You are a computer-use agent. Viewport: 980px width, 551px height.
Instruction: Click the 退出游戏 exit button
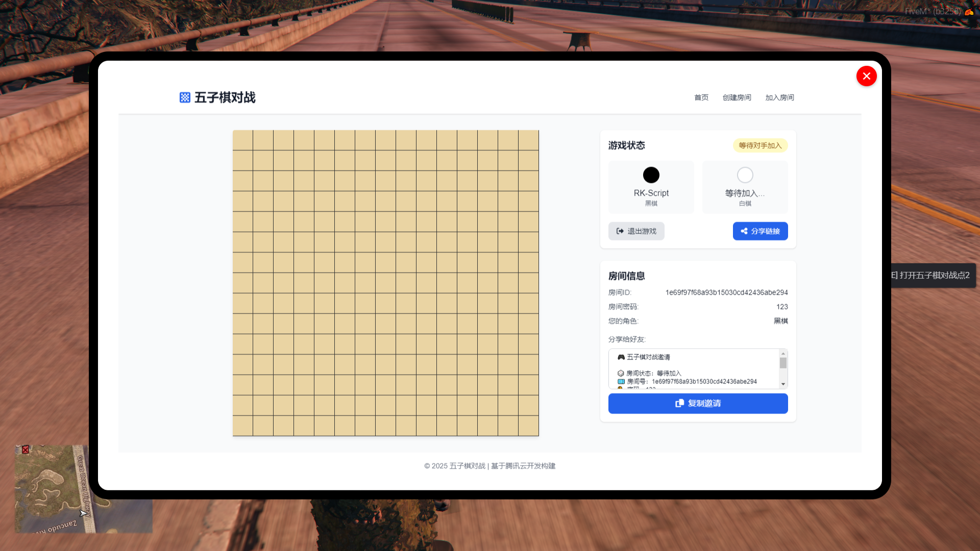click(636, 231)
